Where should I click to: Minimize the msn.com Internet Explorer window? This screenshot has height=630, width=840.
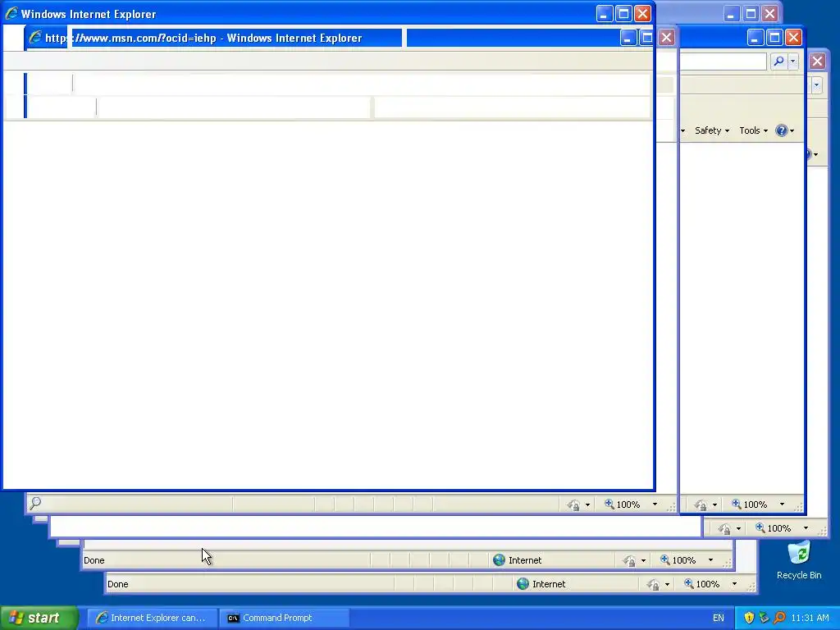628,38
